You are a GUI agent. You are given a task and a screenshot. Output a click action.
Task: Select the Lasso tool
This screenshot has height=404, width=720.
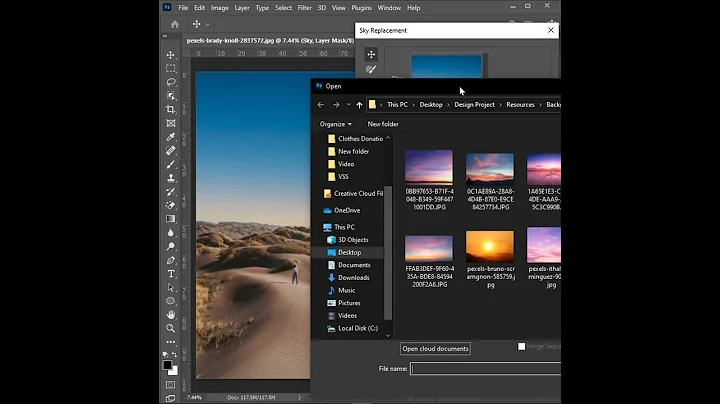[171, 82]
